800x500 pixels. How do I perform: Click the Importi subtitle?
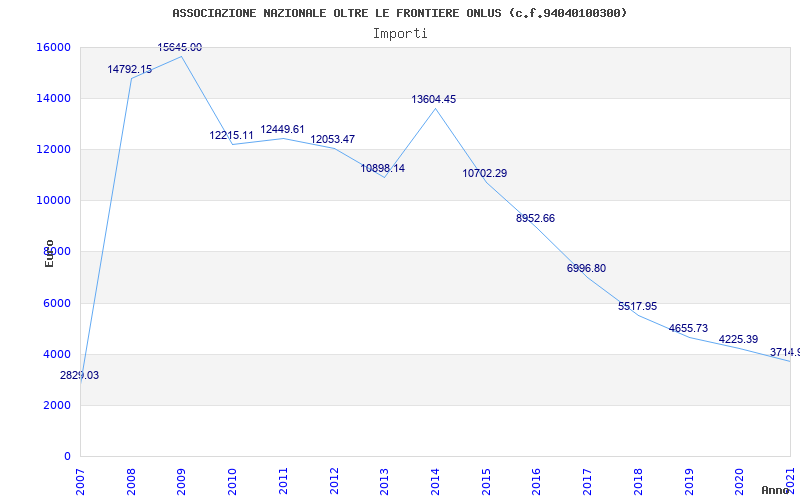coord(400,34)
